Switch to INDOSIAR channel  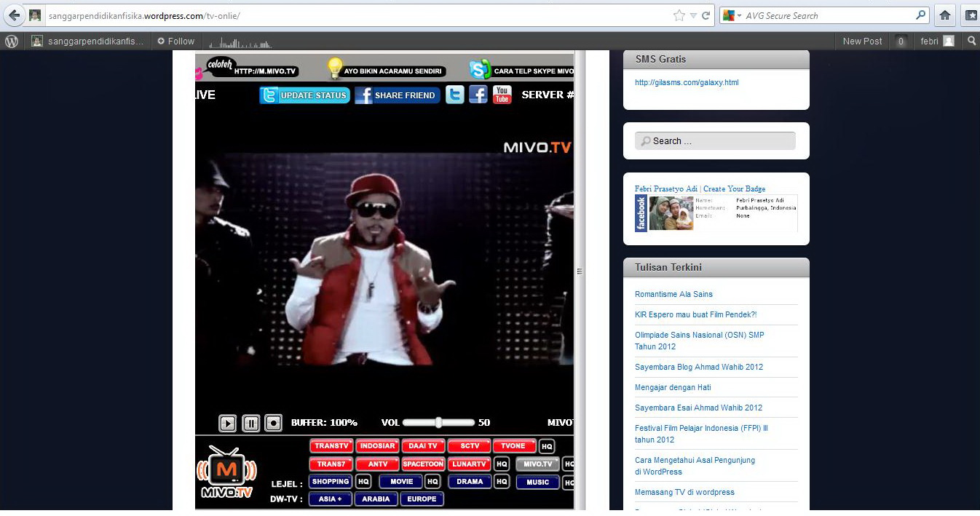[377, 446]
